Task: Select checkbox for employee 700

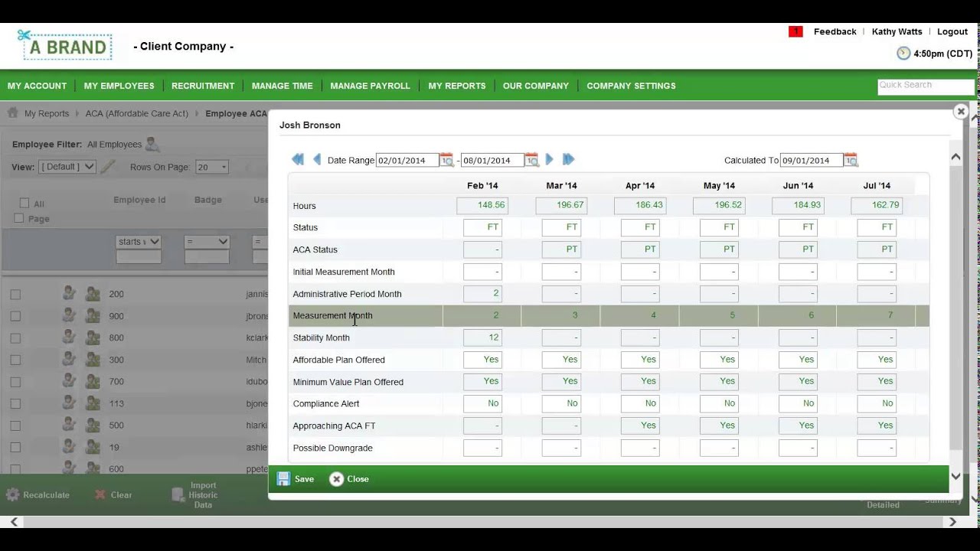Action: coord(15,382)
